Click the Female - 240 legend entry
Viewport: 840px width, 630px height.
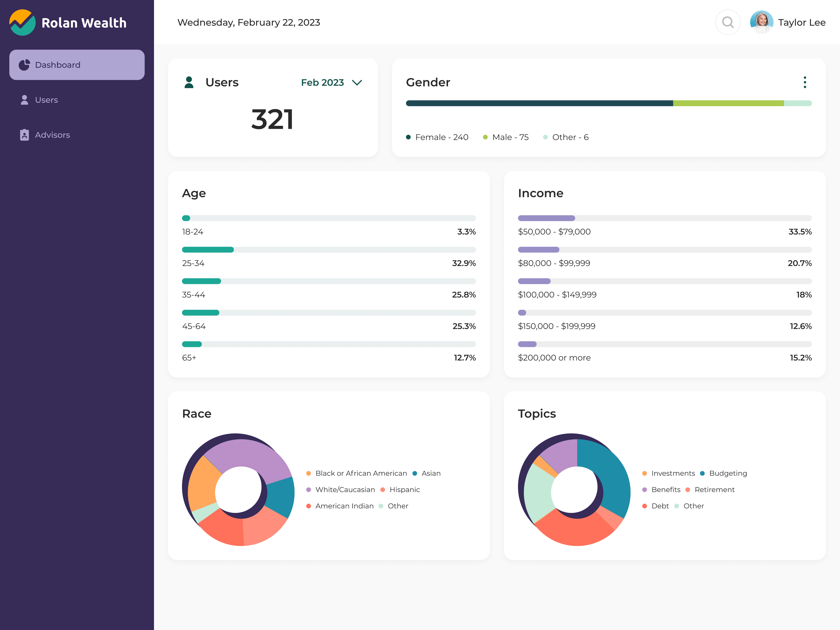(x=437, y=137)
